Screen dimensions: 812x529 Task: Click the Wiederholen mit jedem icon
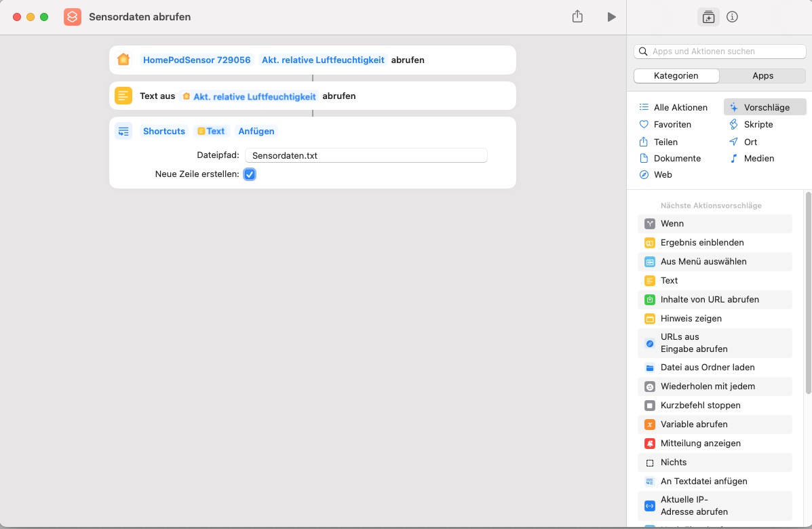pos(649,387)
